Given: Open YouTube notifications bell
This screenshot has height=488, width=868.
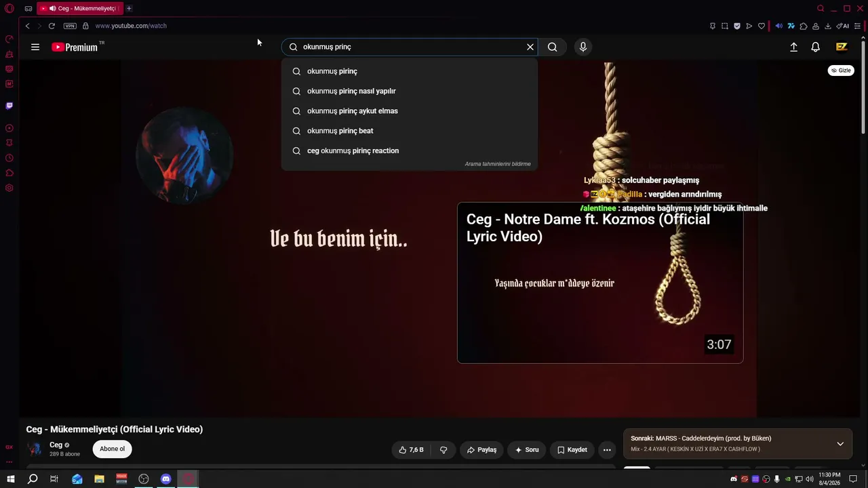Looking at the screenshot, I should point(816,47).
